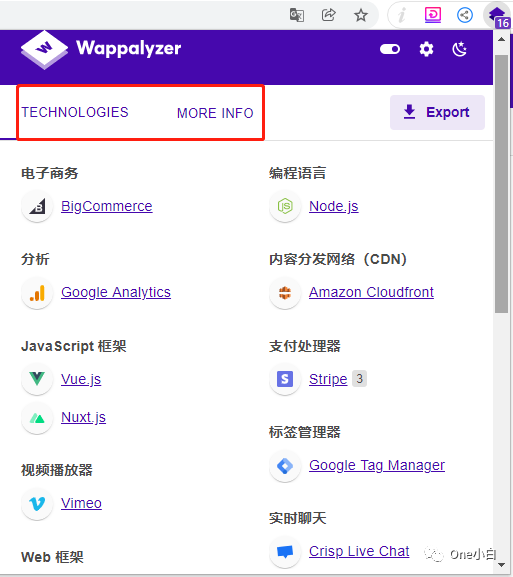The width and height of the screenshot is (513, 577).
Task: Open the pink screen recorder extension
Action: tap(433, 15)
